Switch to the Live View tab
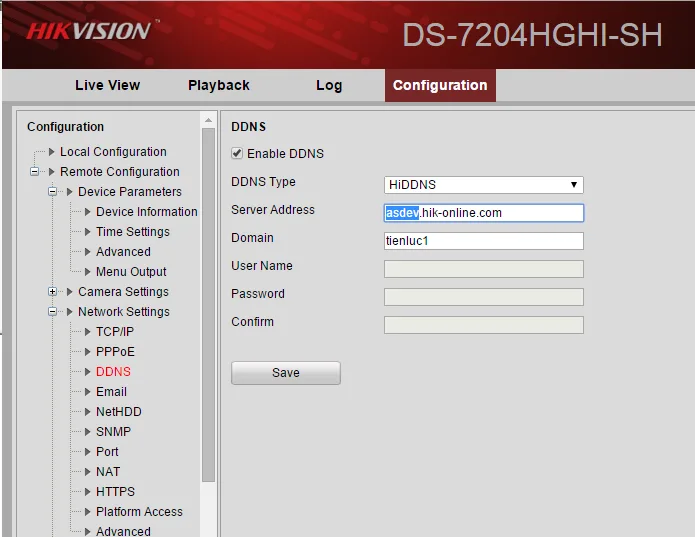 [108, 85]
